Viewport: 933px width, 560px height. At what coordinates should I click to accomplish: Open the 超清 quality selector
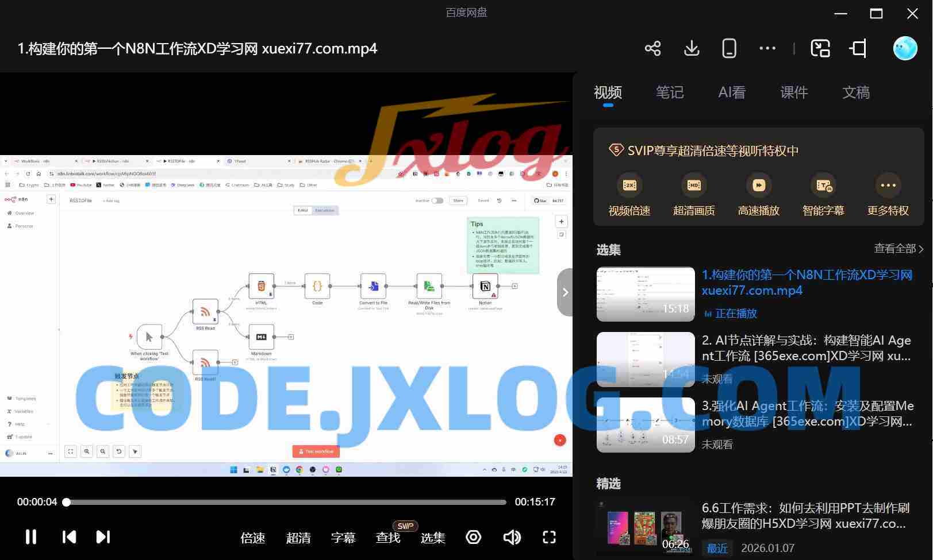coord(298,538)
